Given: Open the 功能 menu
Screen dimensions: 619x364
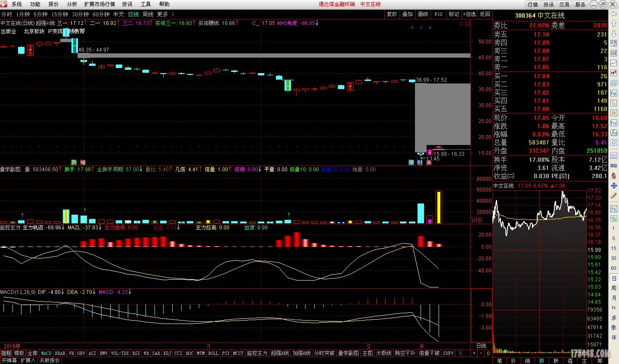Looking at the screenshot, I should click(x=35, y=4).
